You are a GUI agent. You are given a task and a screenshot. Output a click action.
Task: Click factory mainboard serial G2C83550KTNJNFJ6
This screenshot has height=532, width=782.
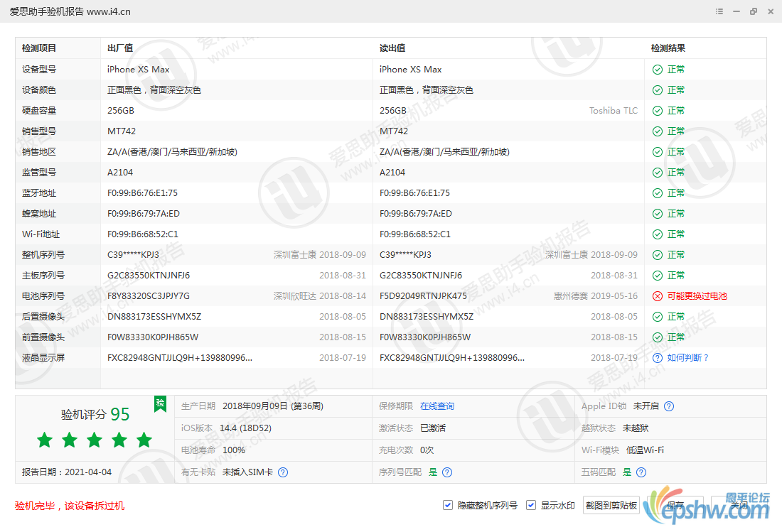(x=149, y=276)
